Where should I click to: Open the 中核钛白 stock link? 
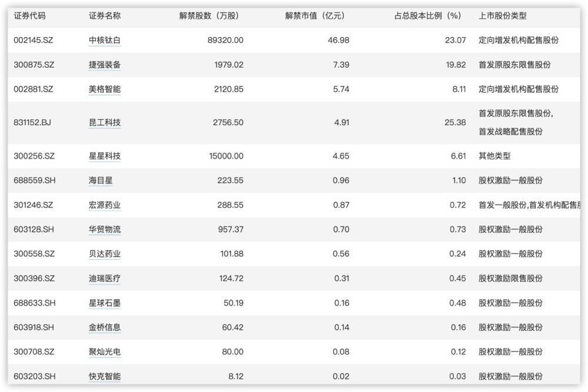click(105, 40)
